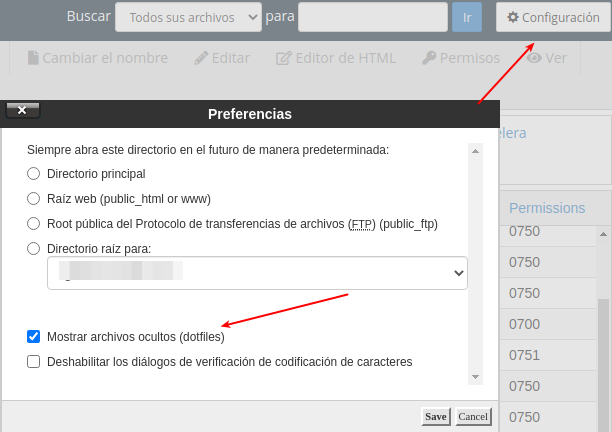Click the Permisos key icon
The image size is (612, 432).
[x=430, y=58]
